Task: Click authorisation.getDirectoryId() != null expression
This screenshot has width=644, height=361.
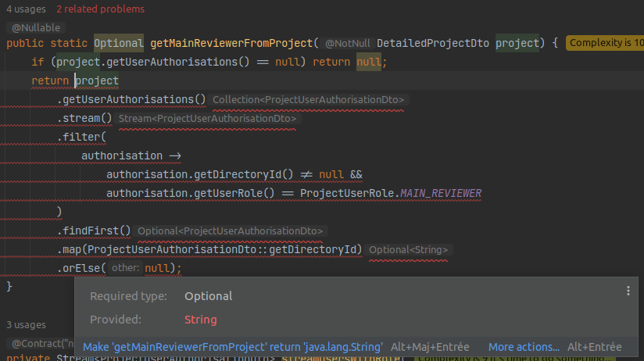Action: [x=225, y=174]
